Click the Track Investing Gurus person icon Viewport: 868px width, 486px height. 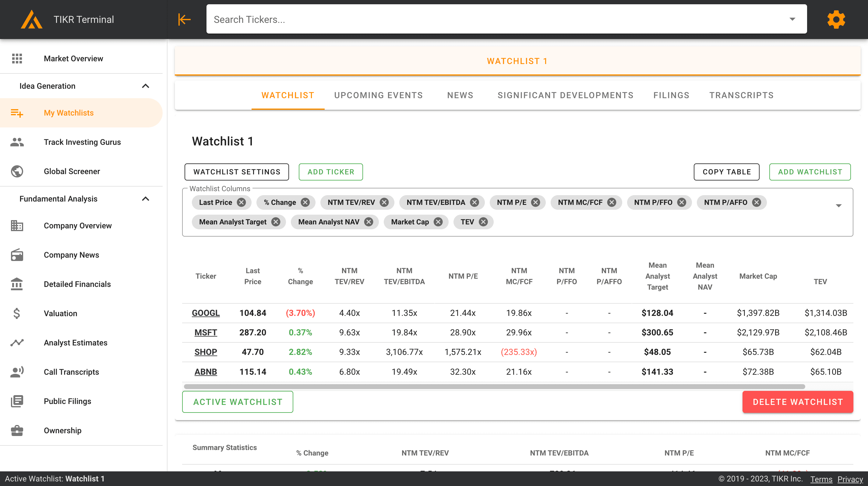pos(16,142)
